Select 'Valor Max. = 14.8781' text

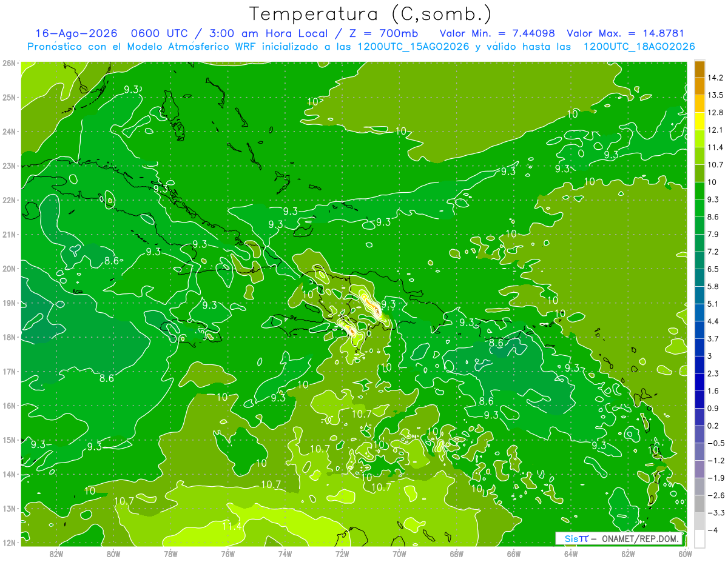[x=625, y=33]
